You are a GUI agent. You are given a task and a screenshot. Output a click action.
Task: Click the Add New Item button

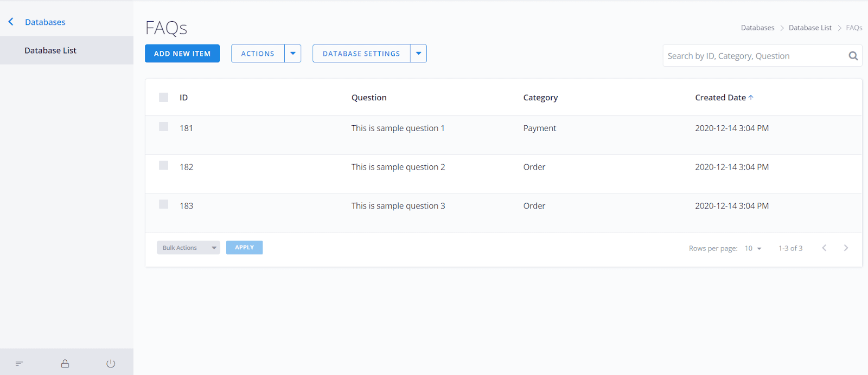[182, 54]
